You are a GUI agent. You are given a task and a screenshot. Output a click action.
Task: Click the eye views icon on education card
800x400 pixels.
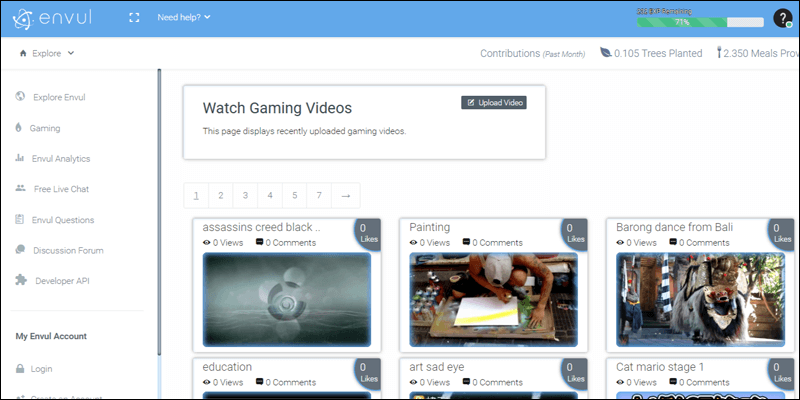207,382
